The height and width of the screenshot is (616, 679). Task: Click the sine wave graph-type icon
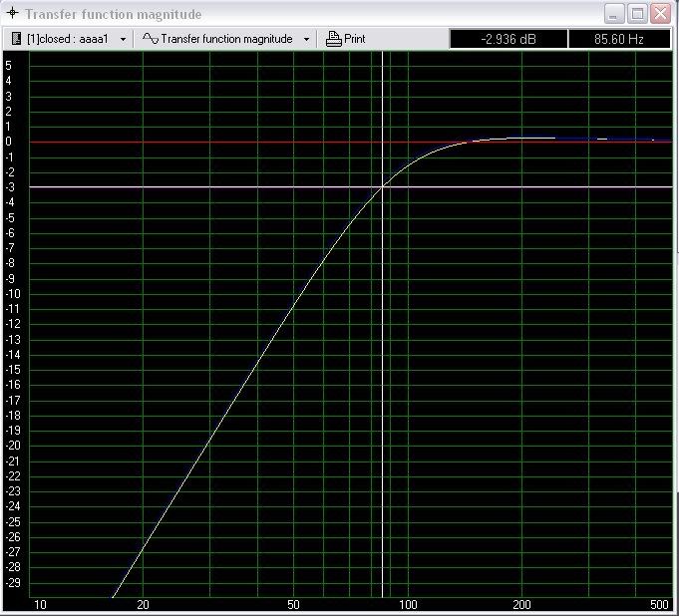151,39
